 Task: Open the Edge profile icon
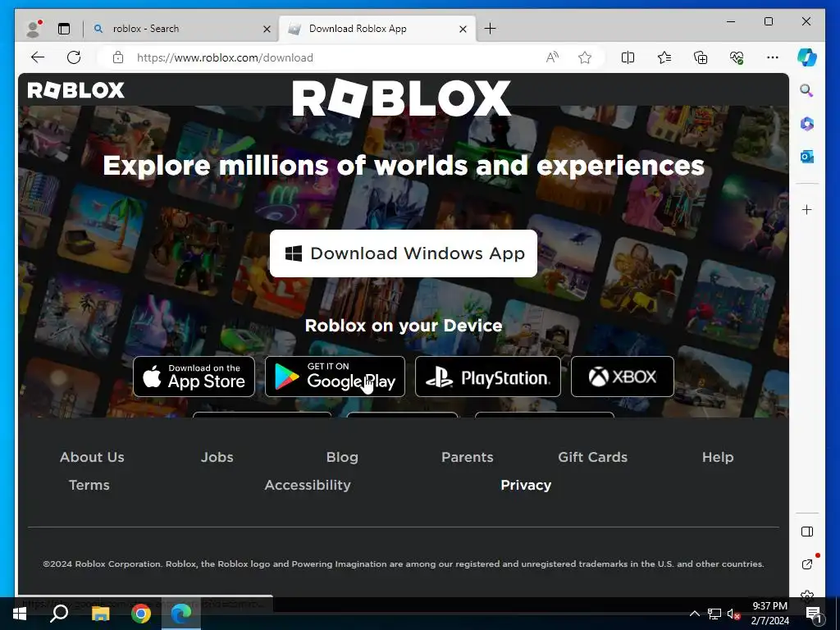34,29
